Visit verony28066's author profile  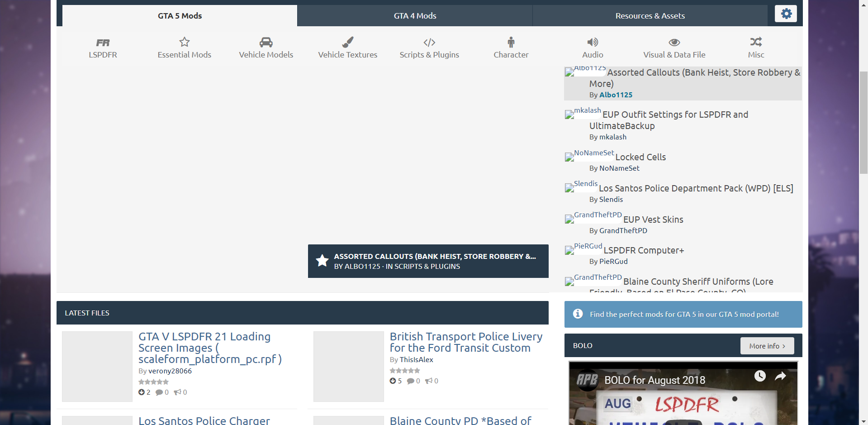tap(170, 371)
